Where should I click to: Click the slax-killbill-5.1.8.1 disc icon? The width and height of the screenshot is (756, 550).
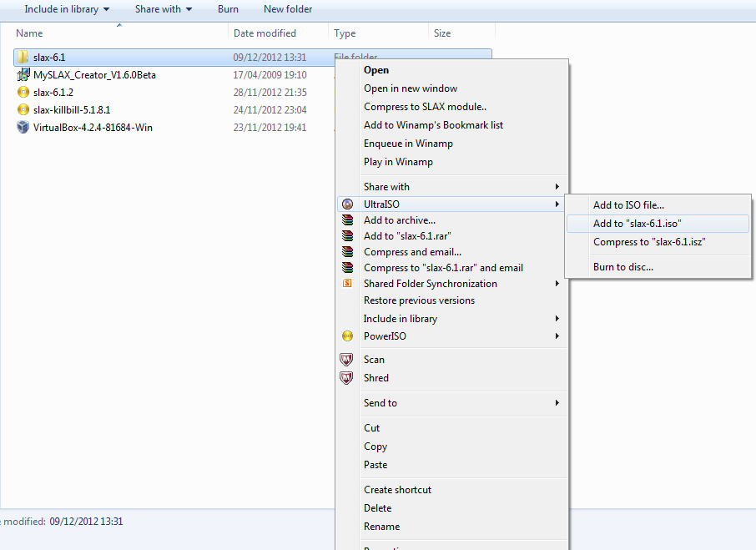tap(23, 110)
